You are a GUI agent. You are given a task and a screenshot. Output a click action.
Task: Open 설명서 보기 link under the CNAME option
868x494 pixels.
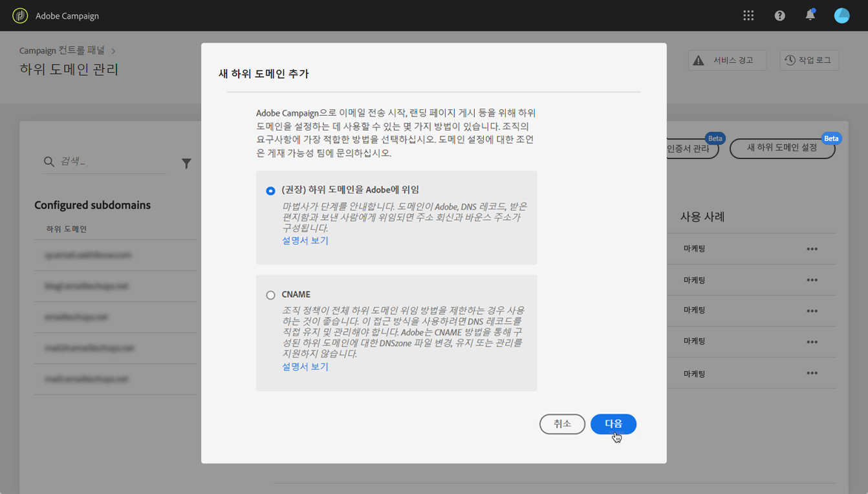point(305,367)
